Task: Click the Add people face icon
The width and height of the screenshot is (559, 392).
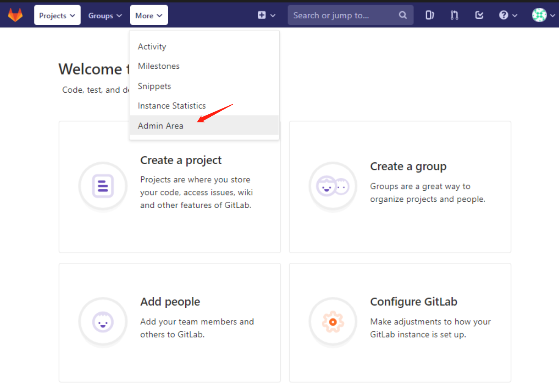Action: (103, 322)
